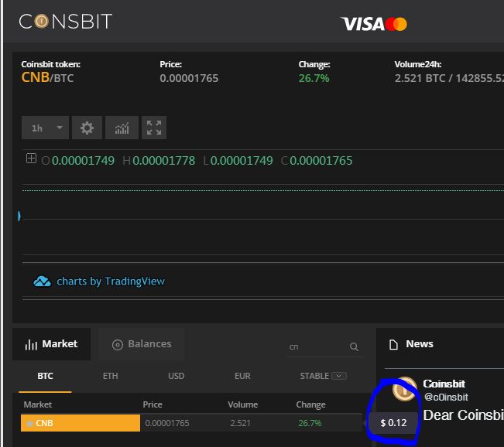Sort by Volume column header
This screenshot has height=447, width=504.
pos(242,404)
